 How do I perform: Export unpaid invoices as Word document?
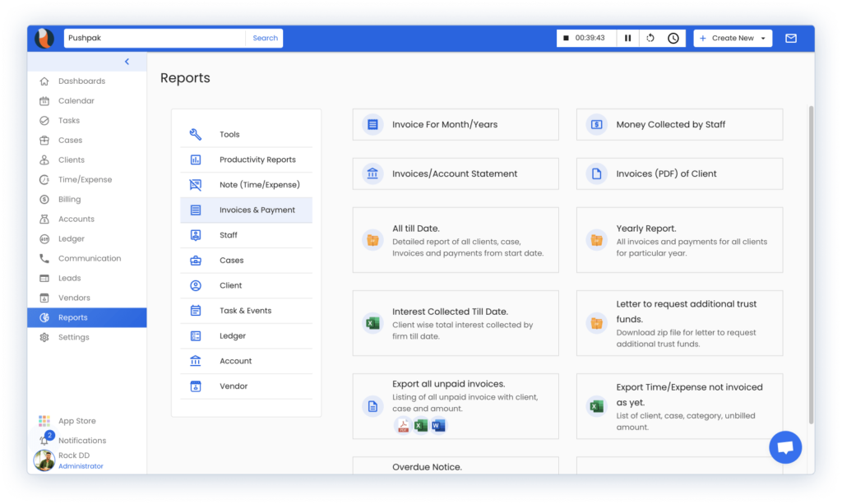[437, 424]
